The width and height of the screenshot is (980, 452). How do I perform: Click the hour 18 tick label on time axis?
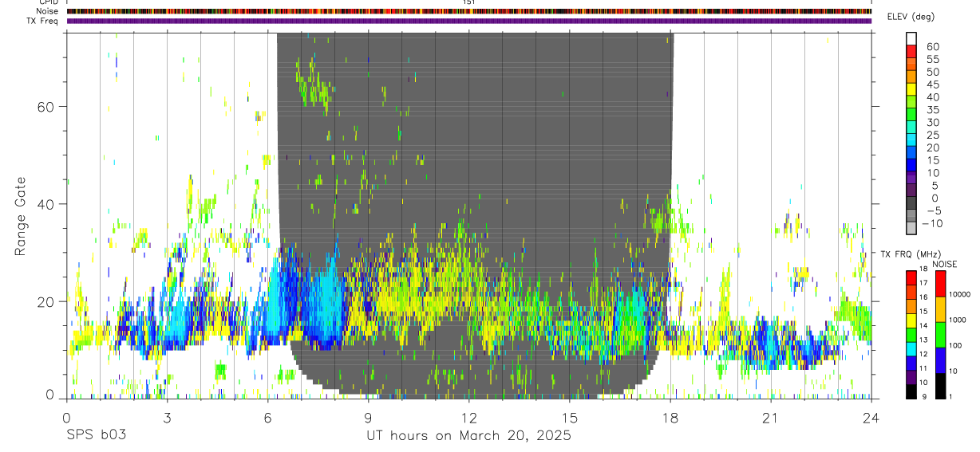coord(670,417)
